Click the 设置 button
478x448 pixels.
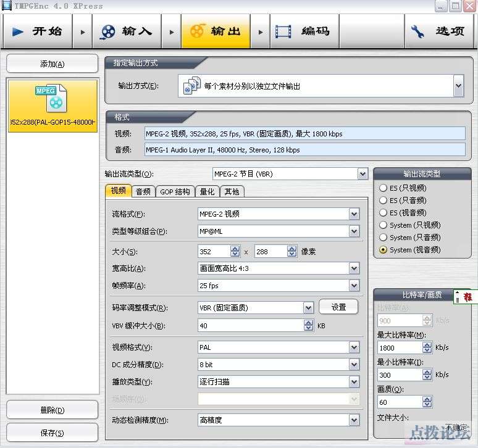pos(338,307)
